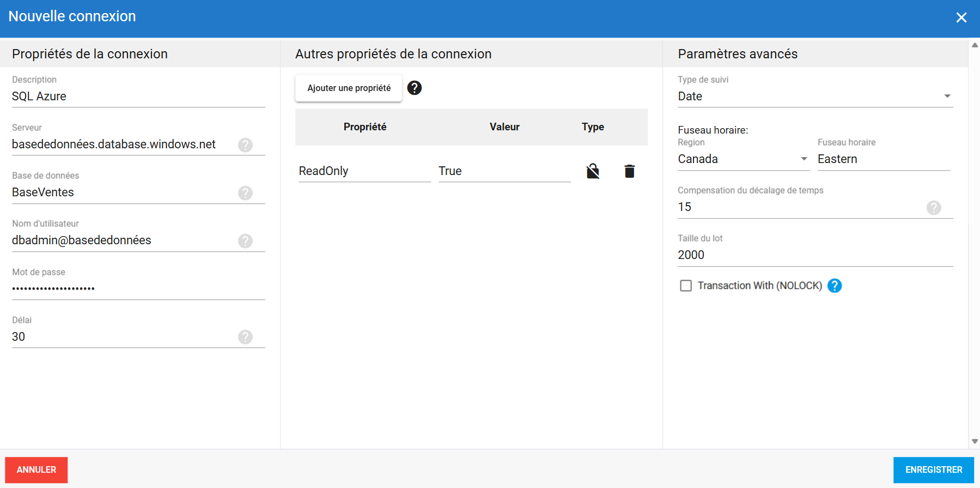The height and width of the screenshot is (488, 980).
Task: Click the scrollbar down arrow
Action: [x=975, y=442]
